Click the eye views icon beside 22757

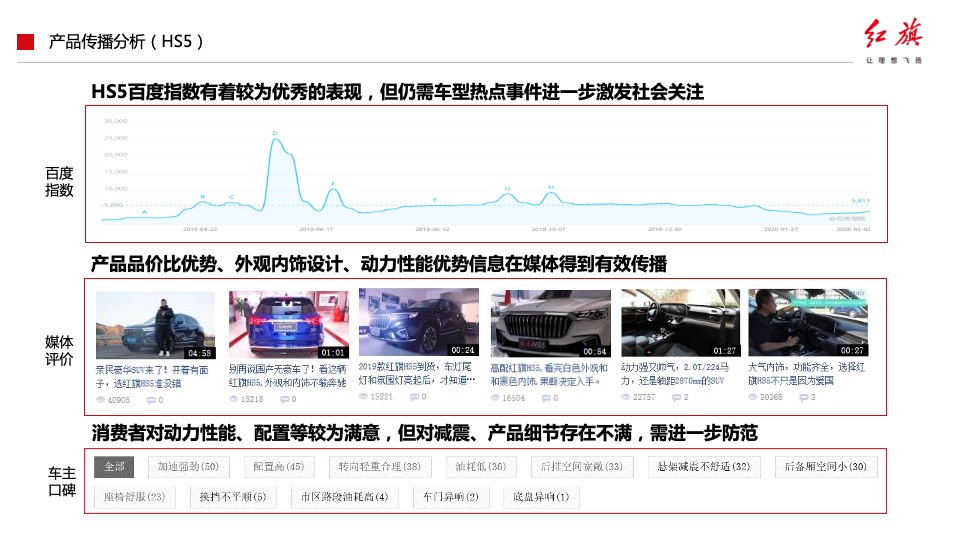[626, 397]
